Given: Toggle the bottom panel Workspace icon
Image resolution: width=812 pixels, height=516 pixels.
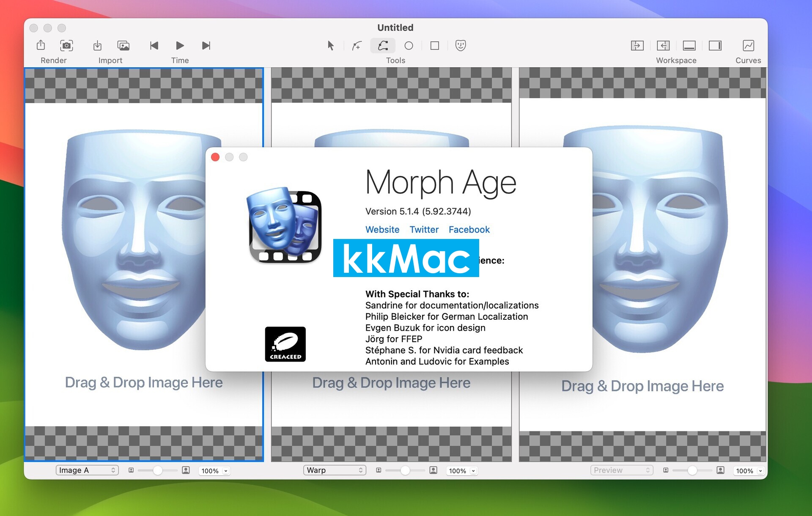Looking at the screenshot, I should coord(689,45).
